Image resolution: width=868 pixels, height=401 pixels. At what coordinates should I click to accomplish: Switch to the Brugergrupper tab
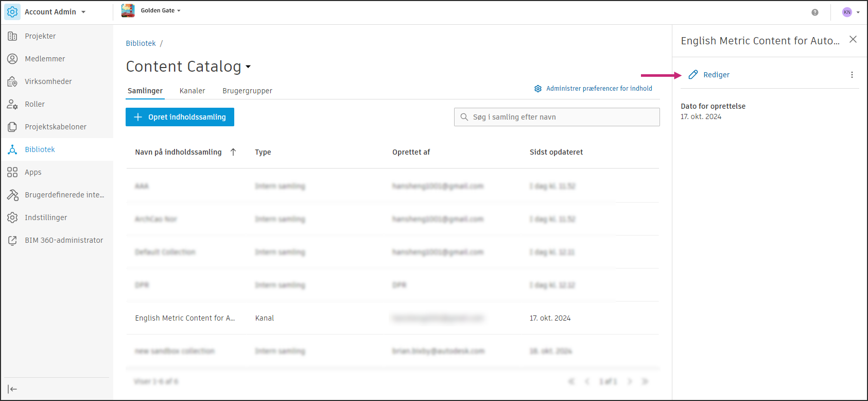point(247,91)
